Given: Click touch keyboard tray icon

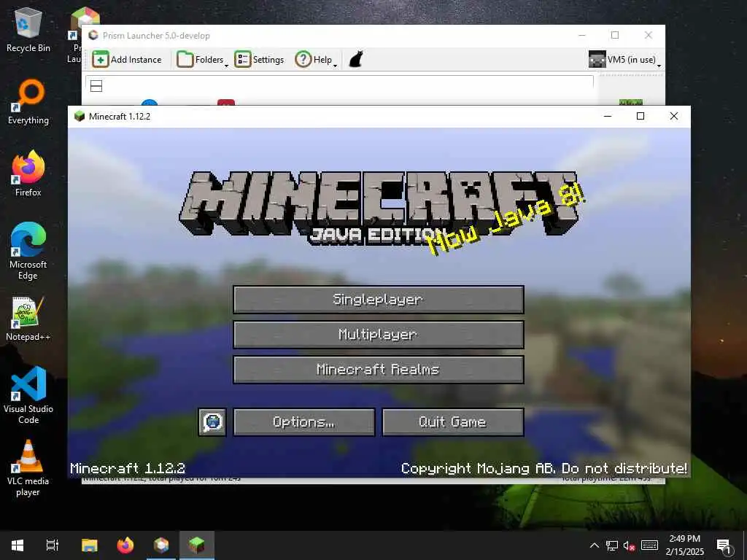Looking at the screenshot, I should coord(649,545).
